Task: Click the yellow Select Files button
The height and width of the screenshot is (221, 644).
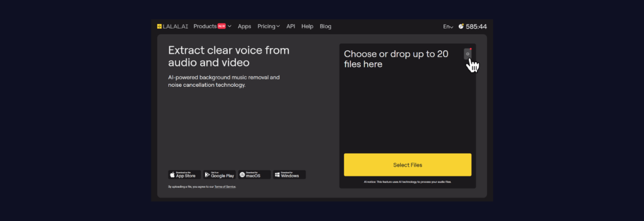Action: [407, 165]
